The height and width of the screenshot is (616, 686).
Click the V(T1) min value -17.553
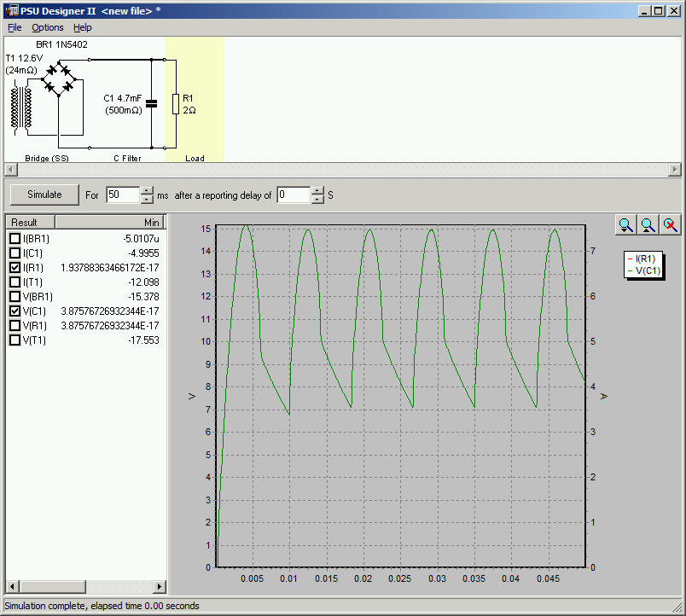click(x=143, y=340)
